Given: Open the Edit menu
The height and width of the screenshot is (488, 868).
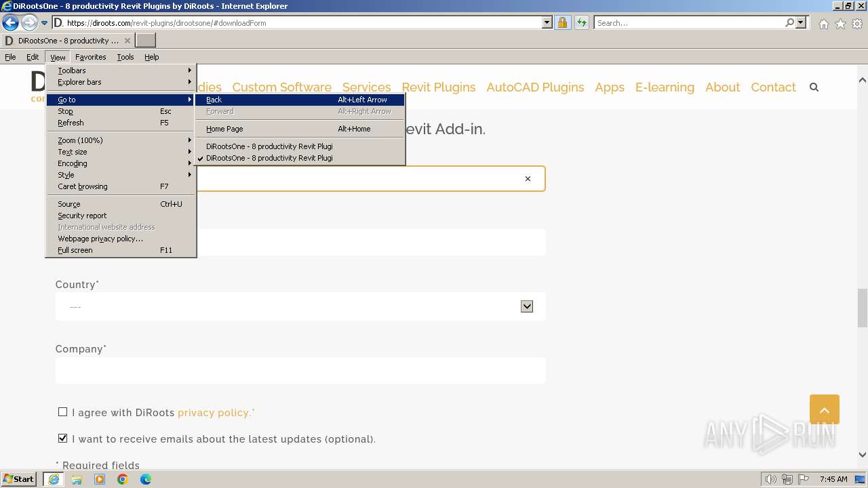Looking at the screenshot, I should (x=33, y=57).
